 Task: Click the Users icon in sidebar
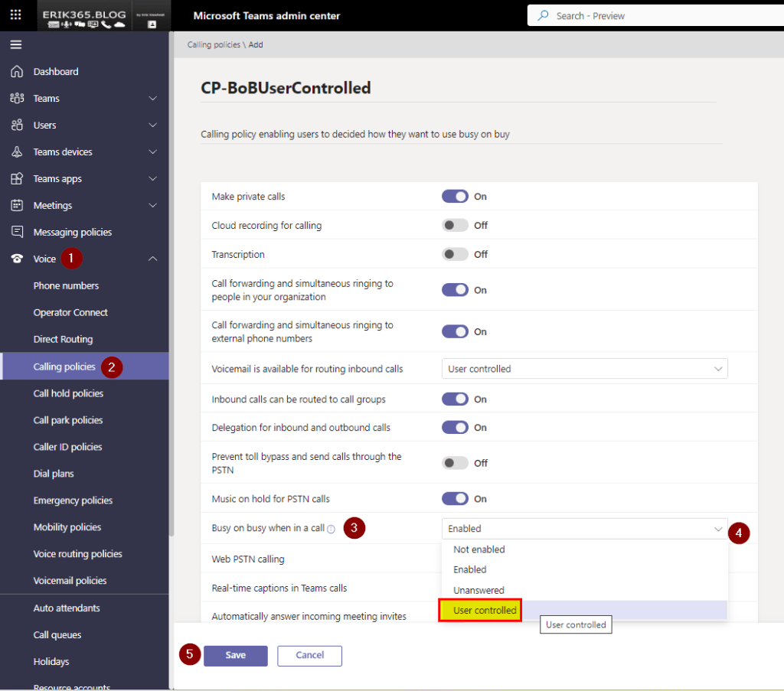click(17, 125)
